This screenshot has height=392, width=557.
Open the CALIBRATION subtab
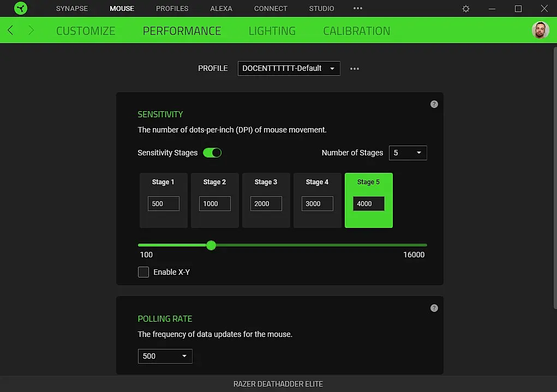(x=356, y=31)
